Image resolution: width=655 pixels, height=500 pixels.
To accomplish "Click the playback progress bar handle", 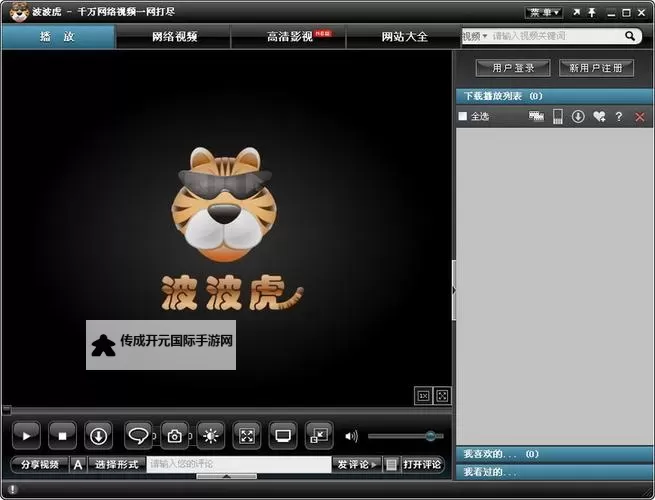I will point(6,410).
